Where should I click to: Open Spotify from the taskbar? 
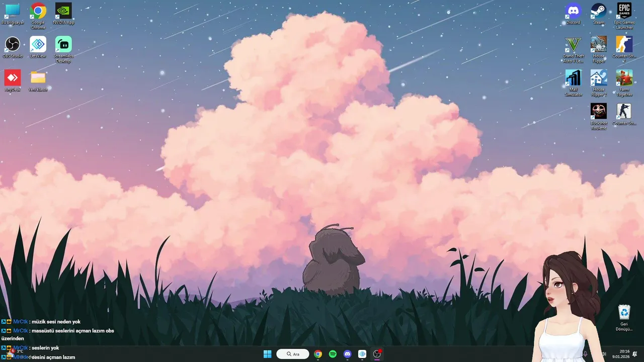click(333, 354)
